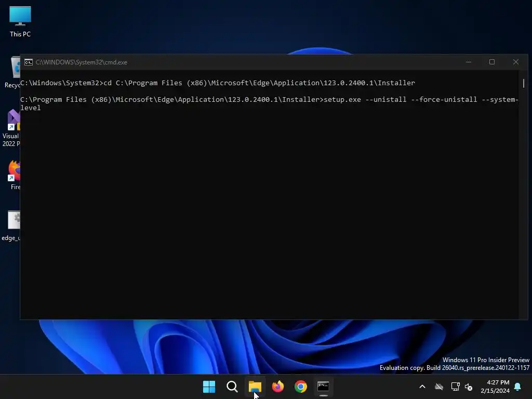
Task: Open the Windows Start menu
Action: [x=209, y=387]
